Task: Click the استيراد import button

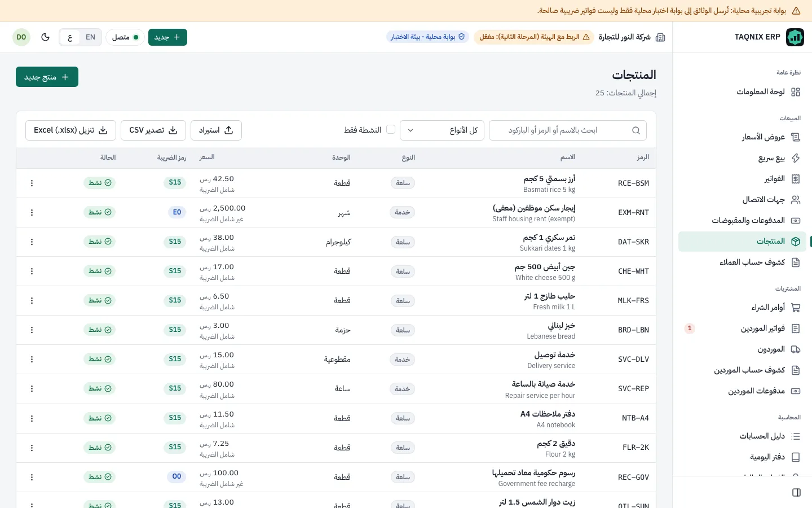Action: point(216,130)
